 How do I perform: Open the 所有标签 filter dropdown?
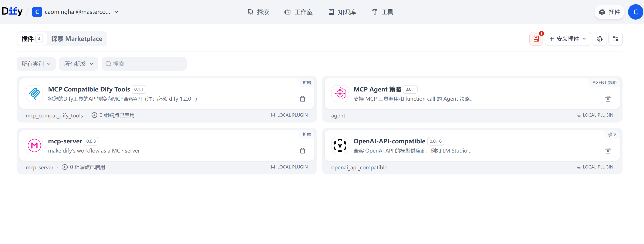coord(78,64)
